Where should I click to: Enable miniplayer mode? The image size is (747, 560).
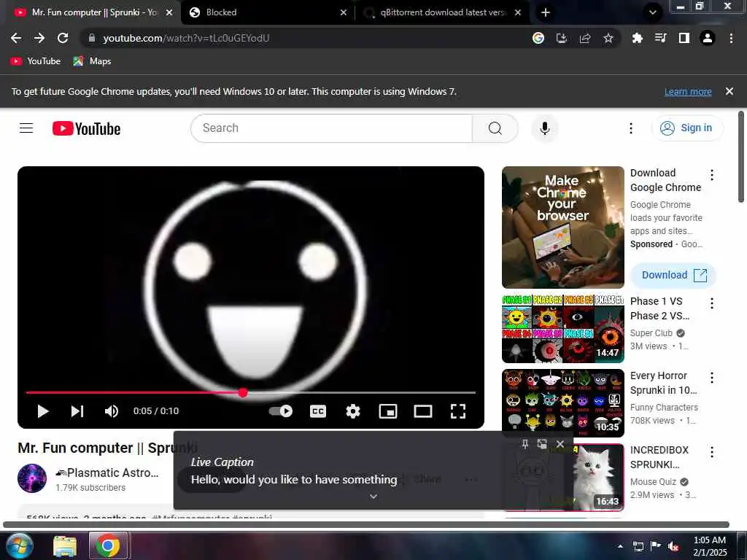click(x=388, y=411)
